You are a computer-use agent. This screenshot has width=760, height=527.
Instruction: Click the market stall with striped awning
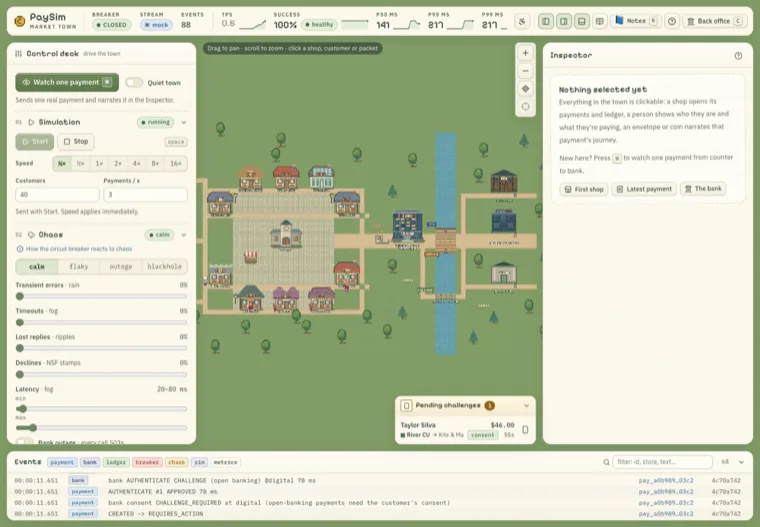tap(251, 257)
